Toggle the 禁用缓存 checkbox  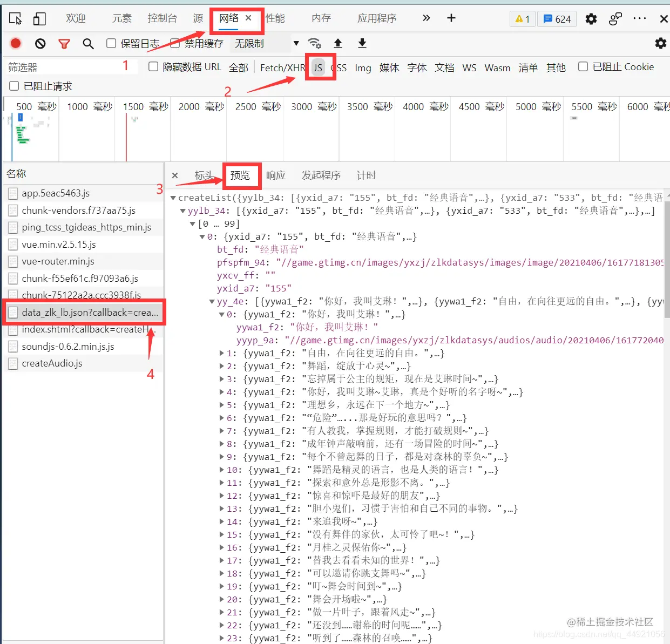click(x=175, y=43)
